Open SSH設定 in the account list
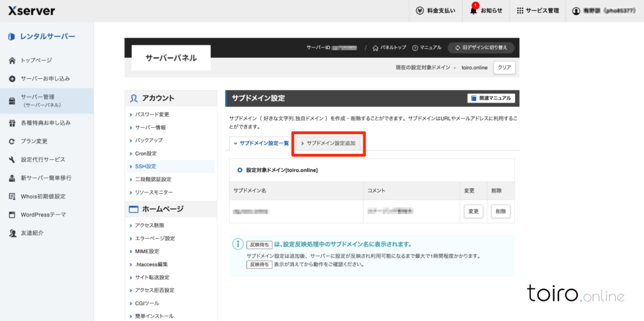644x321 pixels. [x=145, y=166]
